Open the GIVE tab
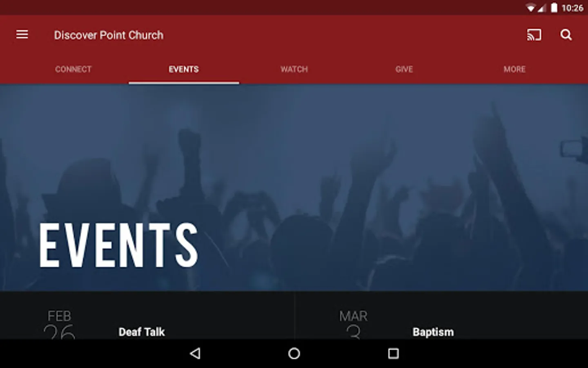Image resolution: width=588 pixels, height=368 pixels. coord(404,69)
